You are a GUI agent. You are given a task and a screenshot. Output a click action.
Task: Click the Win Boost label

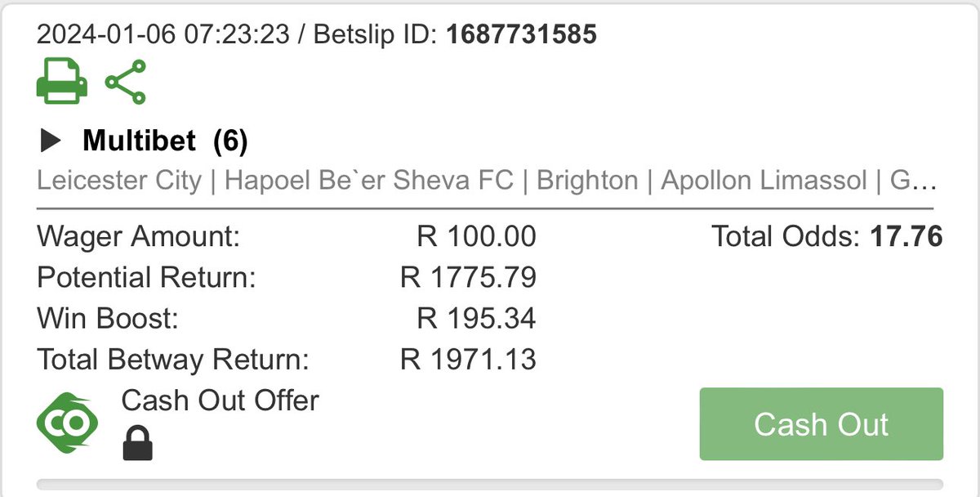106,318
